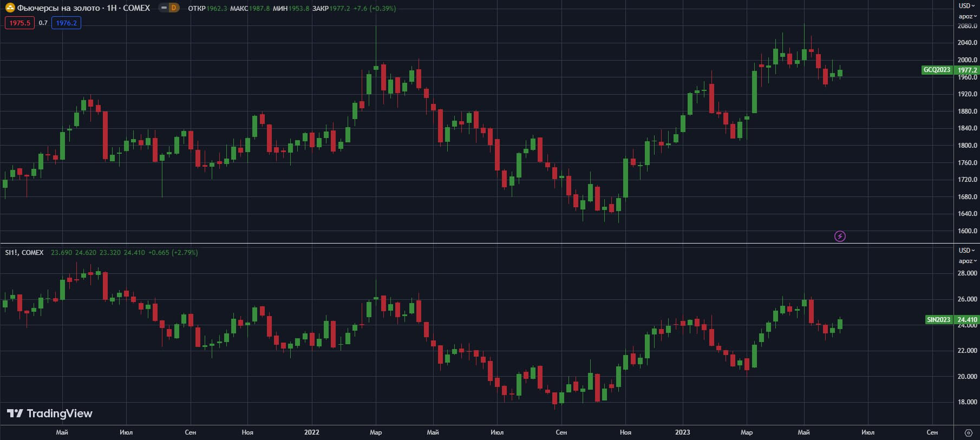Toggle the gray minus data-status indicator

pos(164,8)
